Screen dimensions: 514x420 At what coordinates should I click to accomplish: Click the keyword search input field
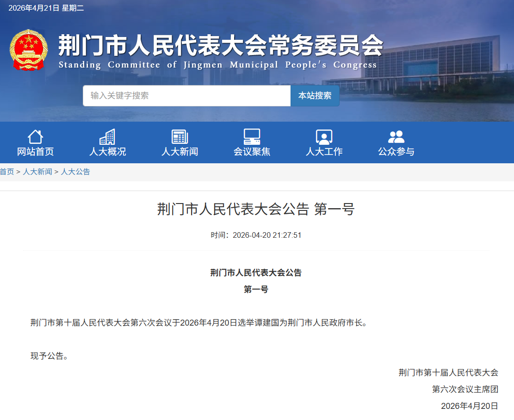tap(185, 95)
